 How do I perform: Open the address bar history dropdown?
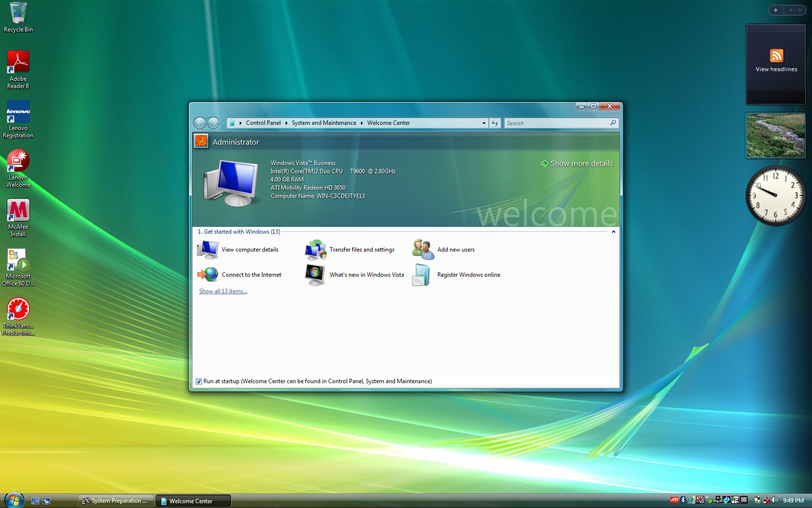(484, 123)
